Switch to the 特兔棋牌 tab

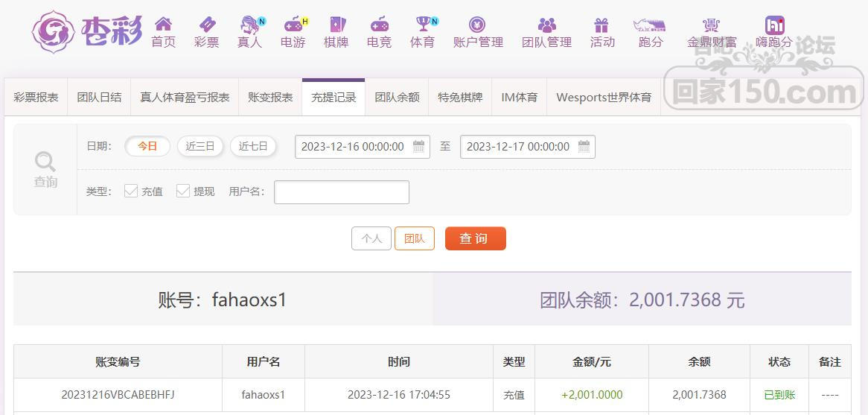460,98
